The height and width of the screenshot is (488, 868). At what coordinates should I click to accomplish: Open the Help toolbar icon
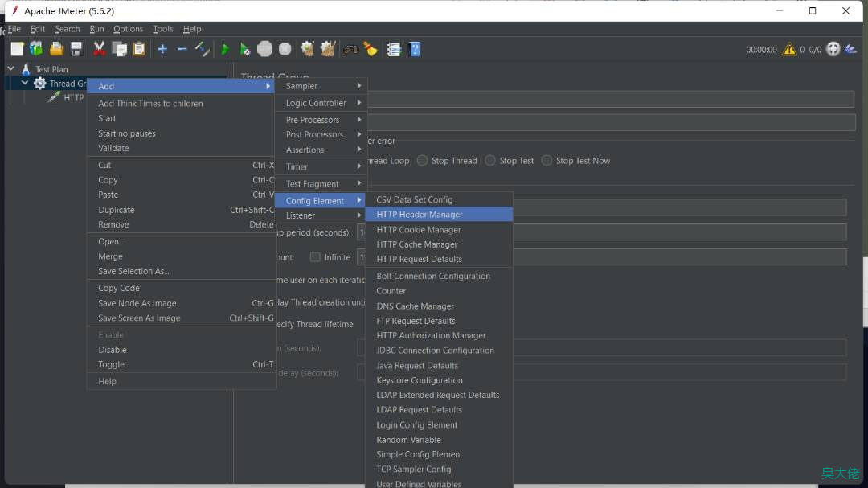point(414,49)
